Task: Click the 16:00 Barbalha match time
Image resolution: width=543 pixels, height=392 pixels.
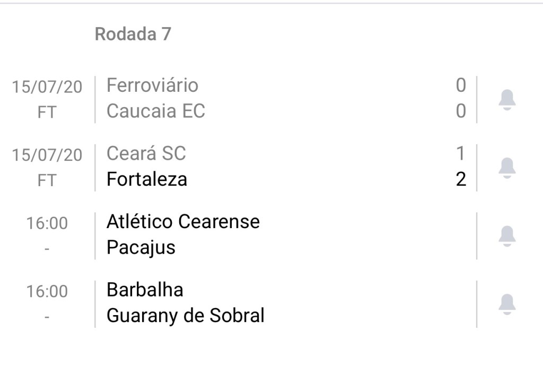Action: pos(47,291)
